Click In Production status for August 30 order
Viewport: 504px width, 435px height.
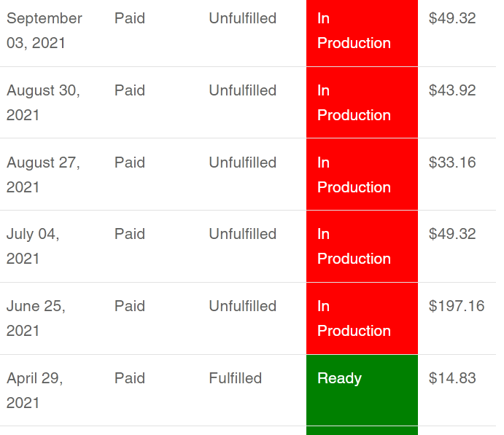362,103
